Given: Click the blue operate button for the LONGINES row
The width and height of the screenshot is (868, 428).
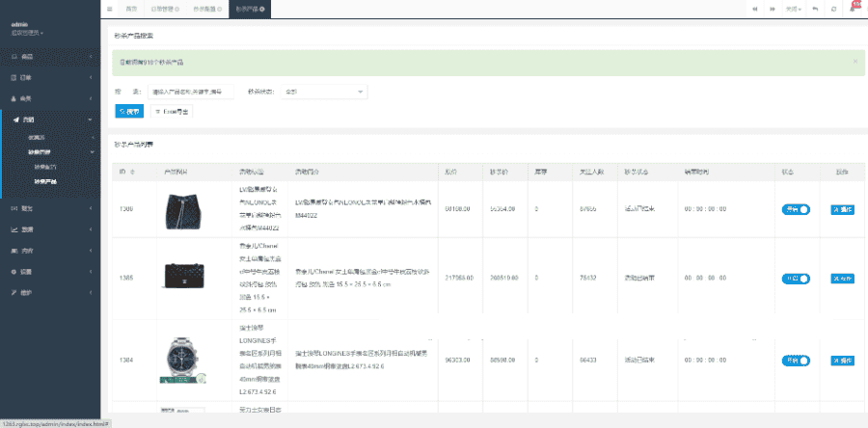Looking at the screenshot, I should click(x=843, y=361).
